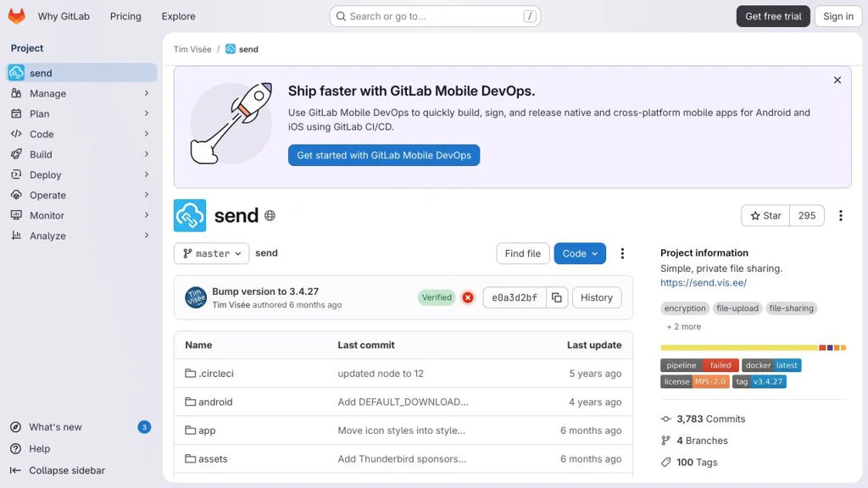The image size is (868, 488).
Task: Click the red failed pipeline status icon
Action: (x=468, y=297)
